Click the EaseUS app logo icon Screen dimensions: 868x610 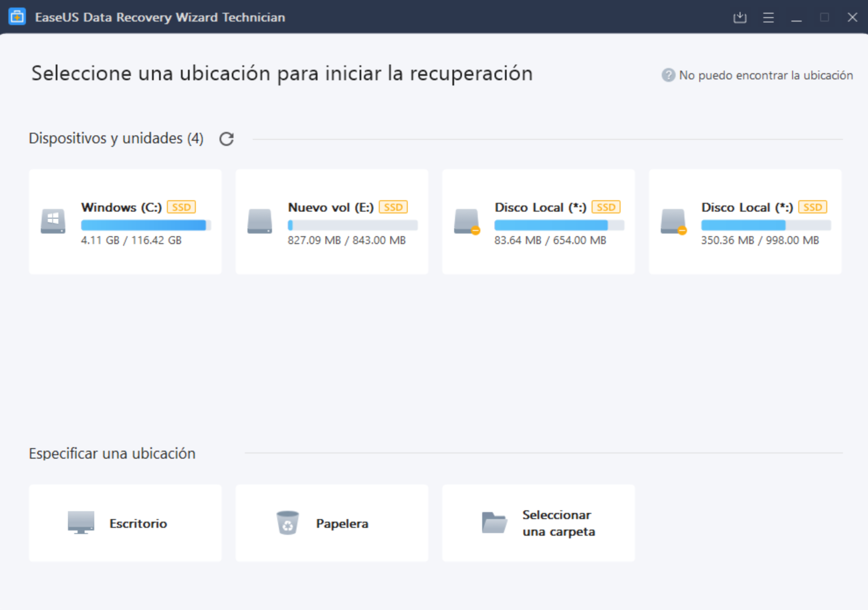pyautogui.click(x=17, y=17)
